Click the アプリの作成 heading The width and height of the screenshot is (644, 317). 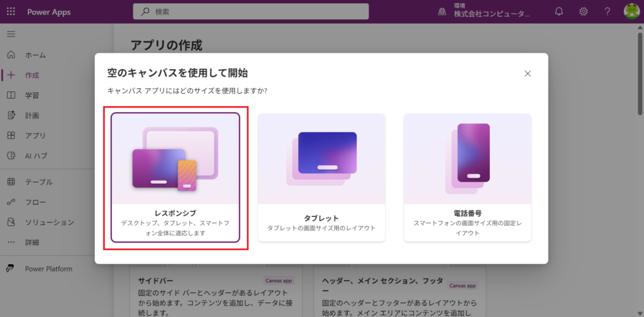[166, 45]
